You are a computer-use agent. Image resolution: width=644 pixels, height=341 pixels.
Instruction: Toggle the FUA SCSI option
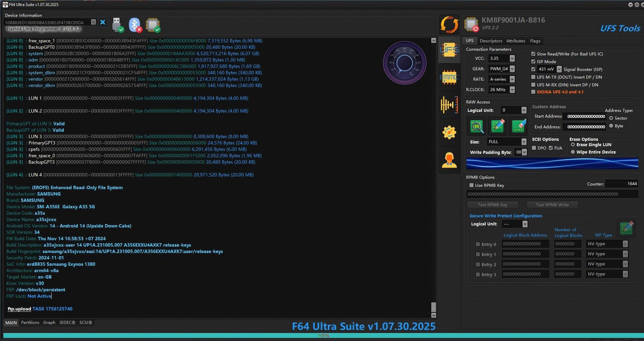[x=551, y=148]
